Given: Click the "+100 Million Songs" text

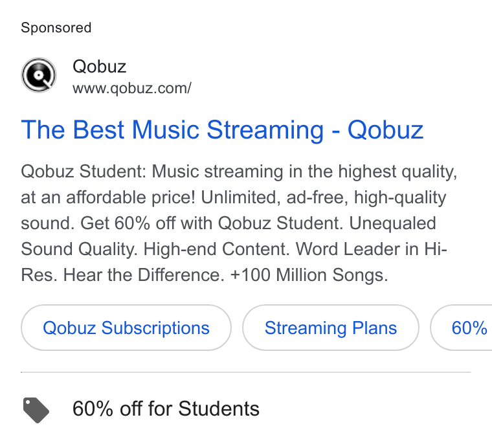Looking at the screenshot, I should pyautogui.click(x=309, y=275).
